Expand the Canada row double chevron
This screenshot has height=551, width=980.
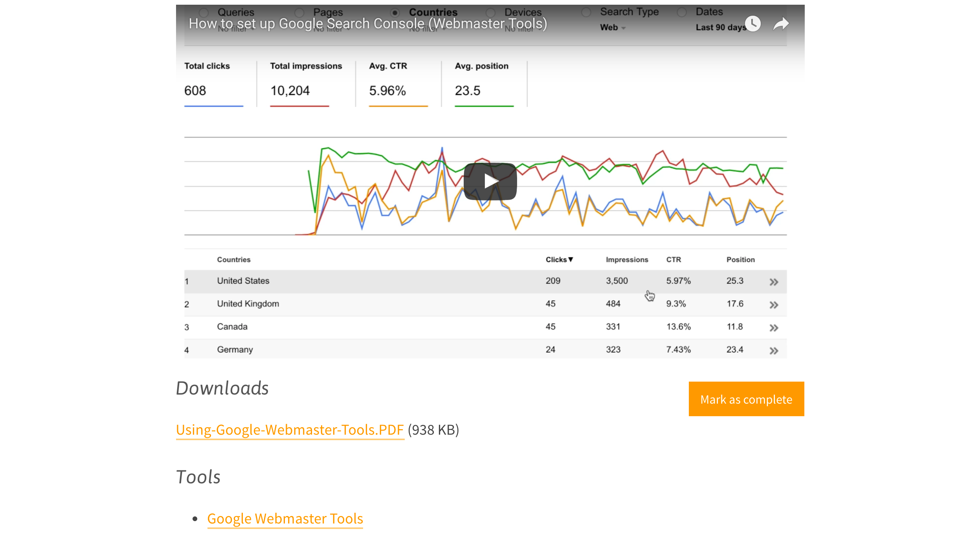(x=773, y=327)
